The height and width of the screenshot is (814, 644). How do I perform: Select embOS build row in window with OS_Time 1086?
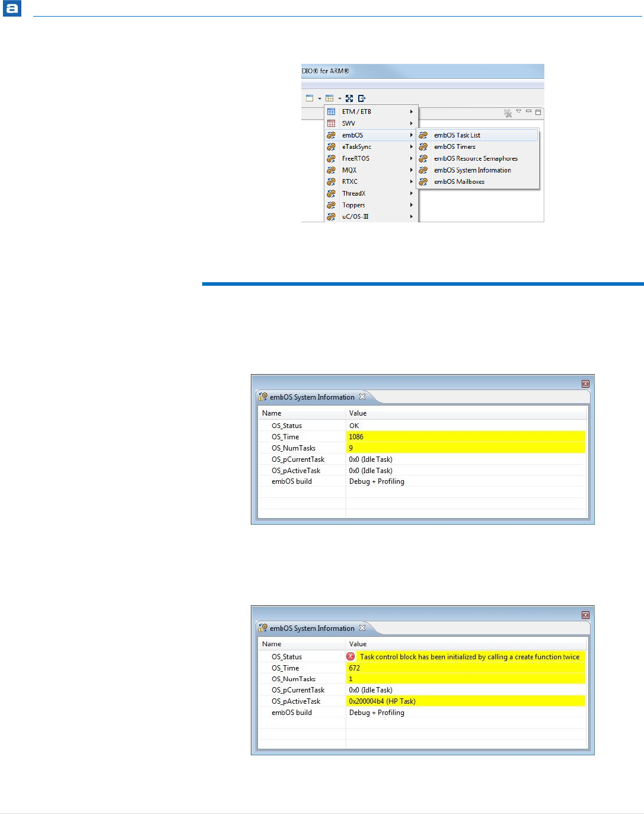click(422, 481)
